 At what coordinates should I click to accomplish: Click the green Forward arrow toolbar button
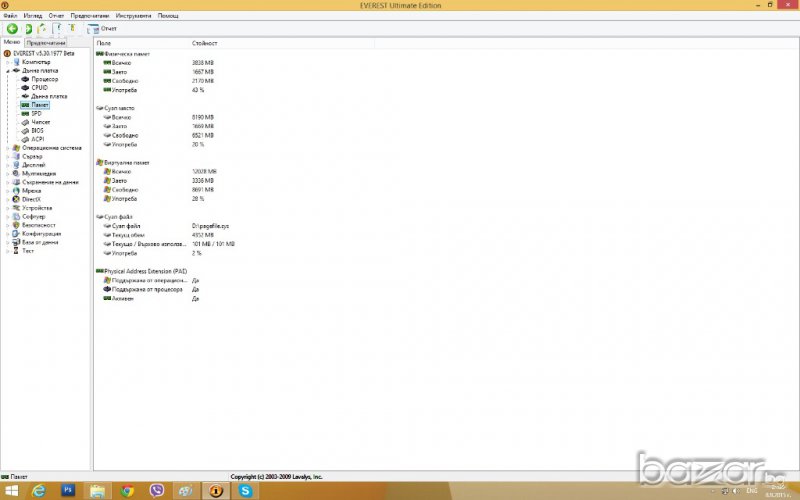28,29
